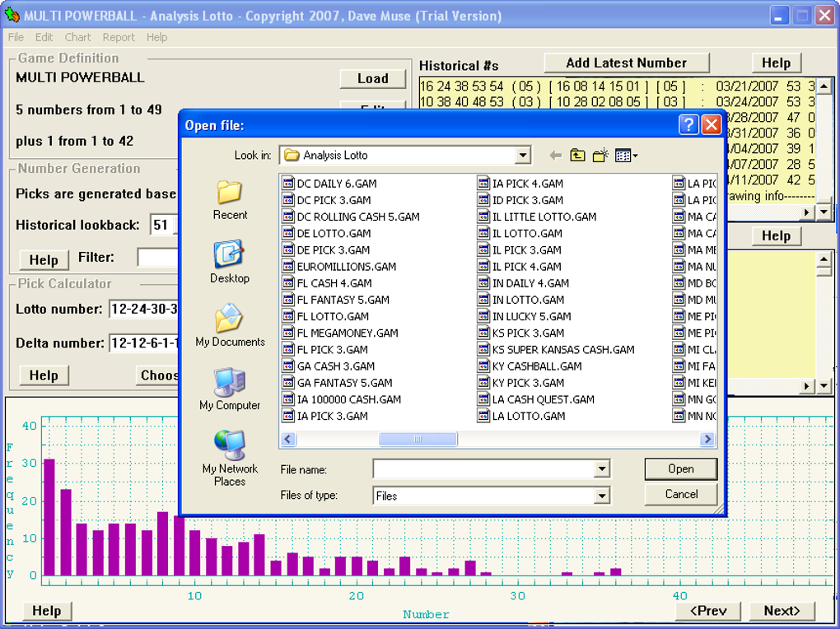Go up one folder level
The height and width of the screenshot is (629, 840).
tap(577, 156)
